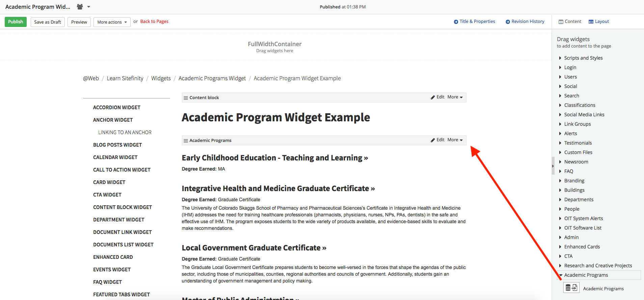This screenshot has height=300, width=644.
Task: Click the Layout panel icon
Action: coord(591,22)
